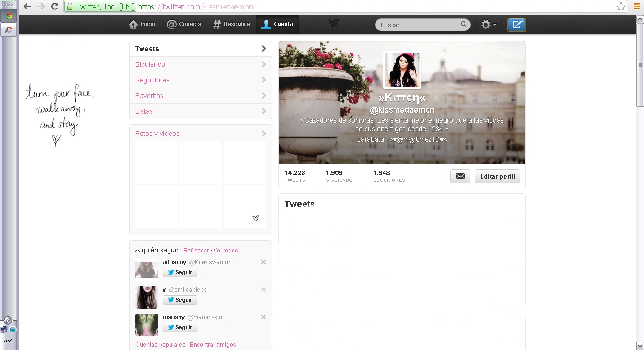644x350 pixels.
Task: Open the Fotos y vídeos link
Action: (x=157, y=134)
